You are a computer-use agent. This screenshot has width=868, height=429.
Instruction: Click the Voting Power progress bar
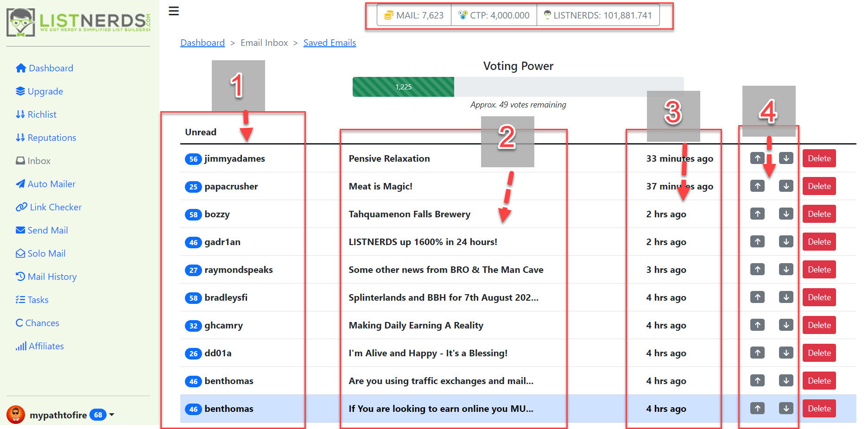coord(518,87)
